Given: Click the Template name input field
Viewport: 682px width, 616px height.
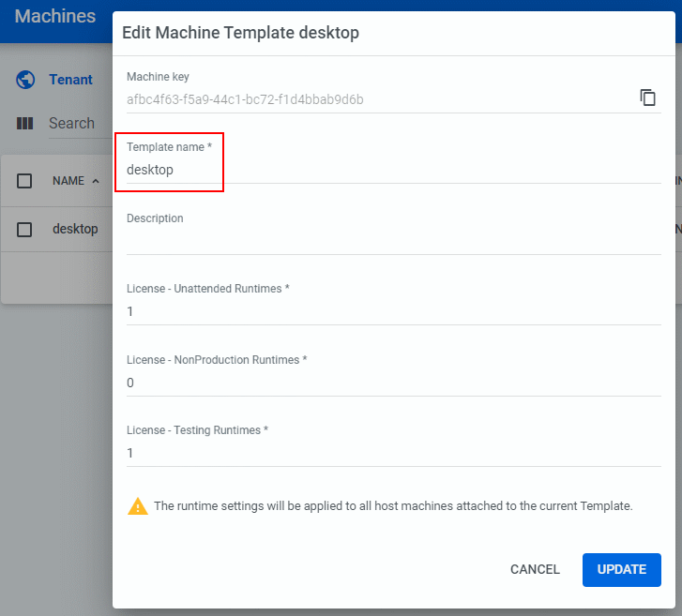Looking at the screenshot, I should click(394, 171).
